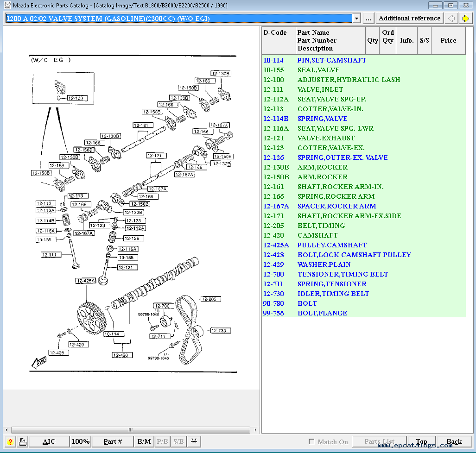Click the B/M toolbar button
This screenshot has height=453, width=476.
tap(144, 441)
